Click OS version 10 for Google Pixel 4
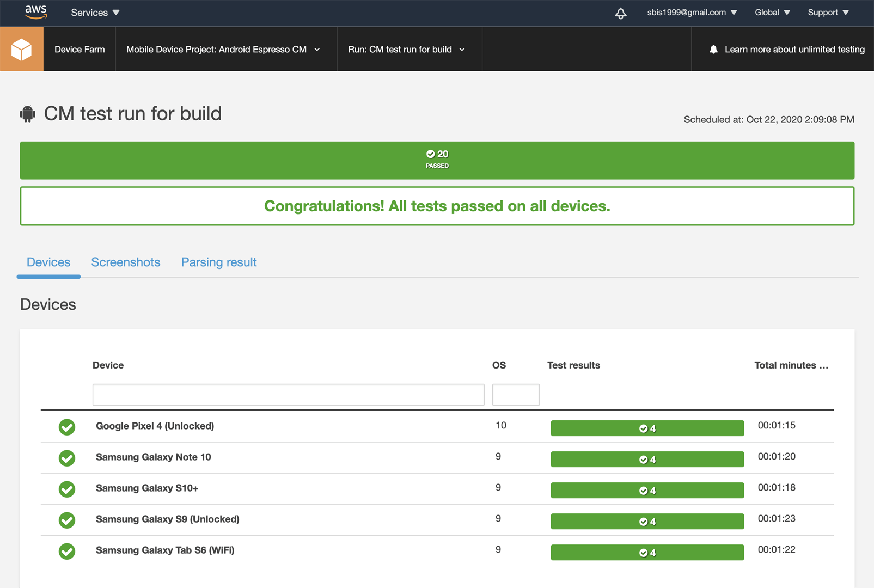The height and width of the screenshot is (588, 874). tap(501, 425)
